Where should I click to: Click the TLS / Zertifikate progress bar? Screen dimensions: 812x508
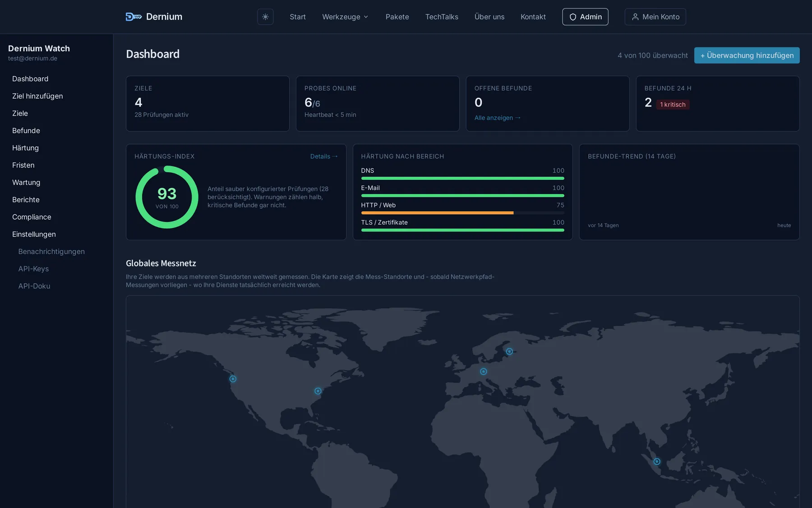click(x=462, y=230)
